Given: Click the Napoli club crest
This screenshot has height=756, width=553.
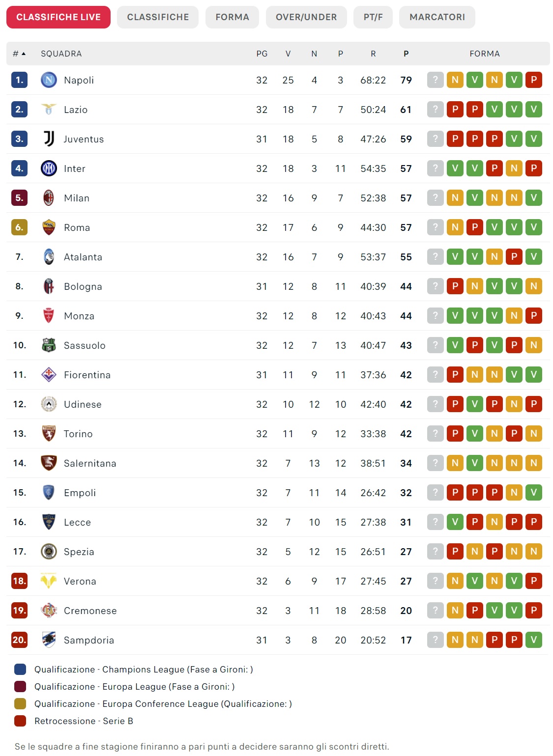Looking at the screenshot, I should tap(49, 80).
